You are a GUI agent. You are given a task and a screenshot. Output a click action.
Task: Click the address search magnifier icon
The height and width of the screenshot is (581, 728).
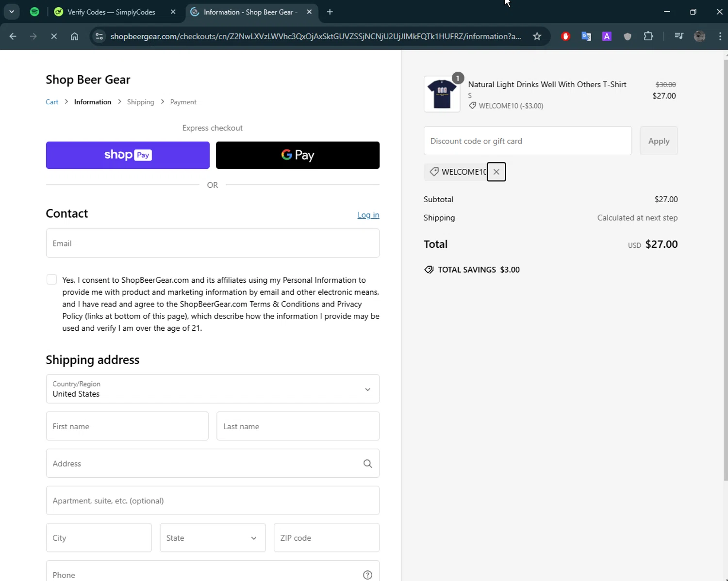pos(368,464)
